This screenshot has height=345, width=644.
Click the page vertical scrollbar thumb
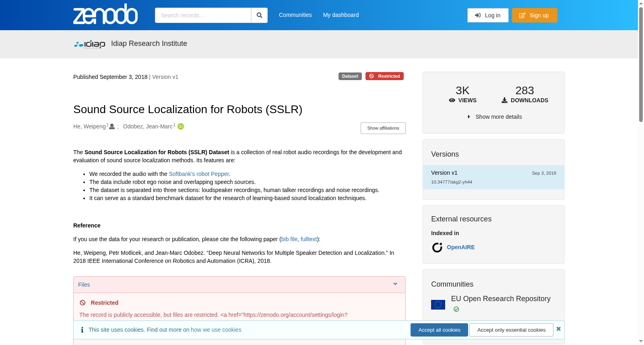point(641,64)
